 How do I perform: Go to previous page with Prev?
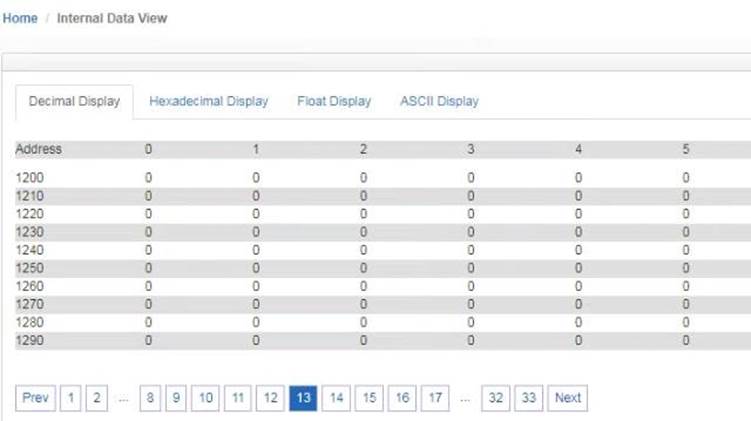pyautogui.click(x=35, y=398)
